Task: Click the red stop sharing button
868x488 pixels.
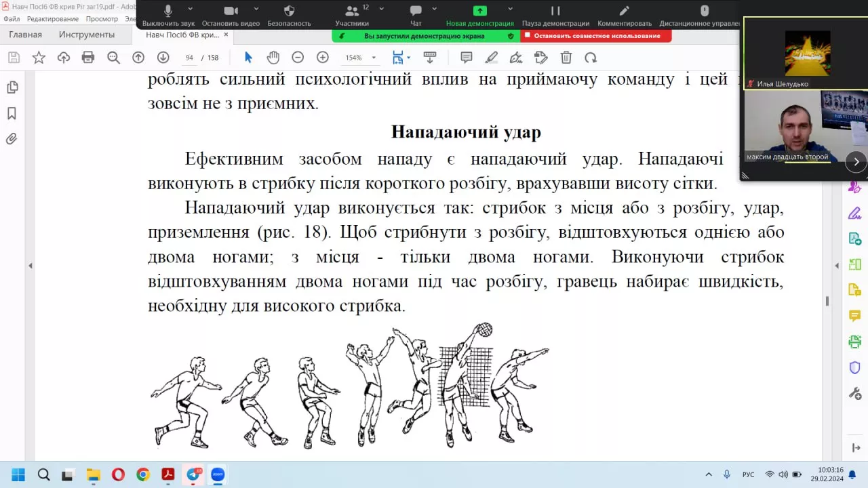Action: (x=596, y=36)
